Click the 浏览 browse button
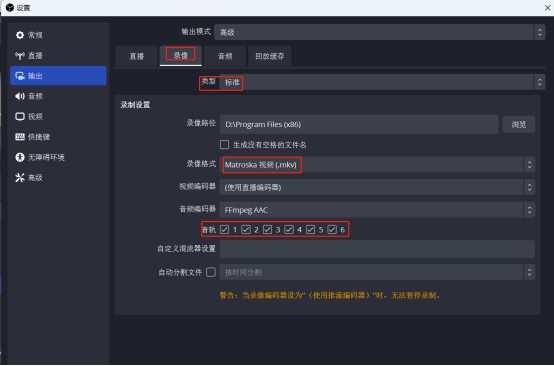This screenshot has height=366, width=554. [519, 124]
